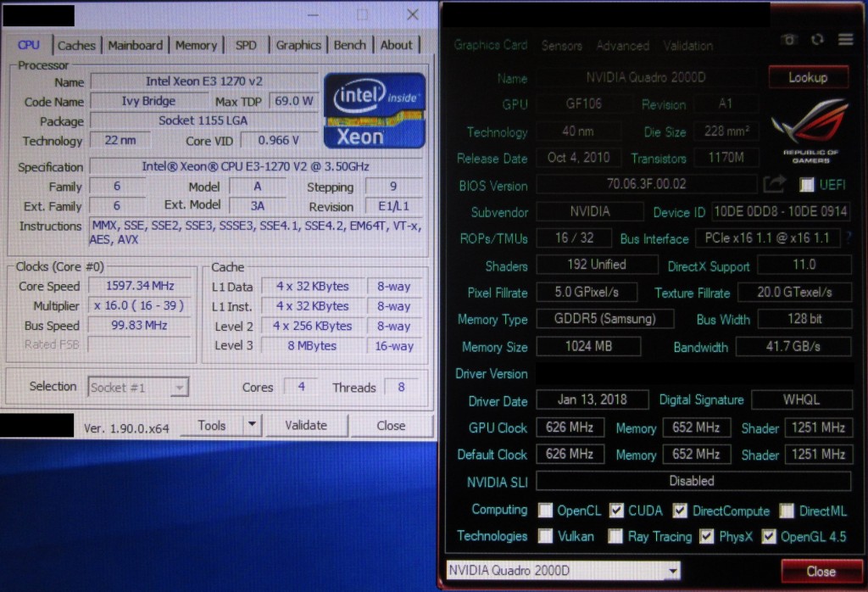Enable the OpenCL checkbox
The height and width of the screenshot is (592, 868).
546,511
